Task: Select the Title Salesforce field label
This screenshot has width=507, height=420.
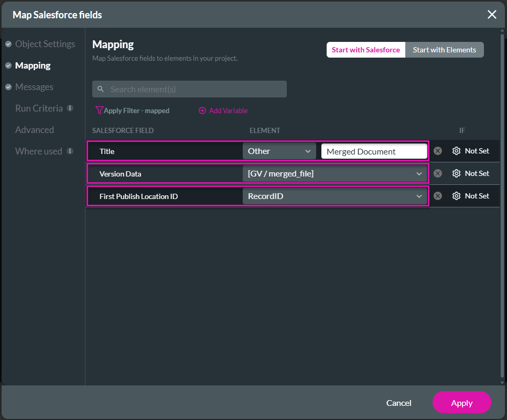Action: (107, 151)
